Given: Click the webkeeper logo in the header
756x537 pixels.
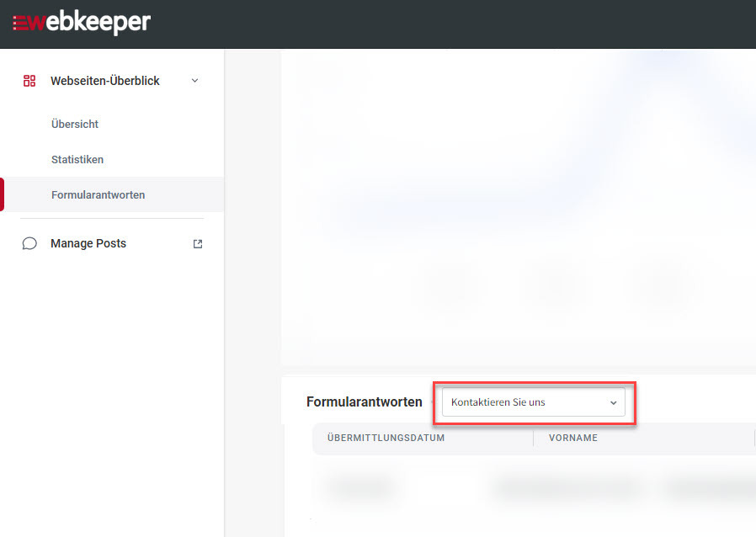Looking at the screenshot, I should pos(82,23).
